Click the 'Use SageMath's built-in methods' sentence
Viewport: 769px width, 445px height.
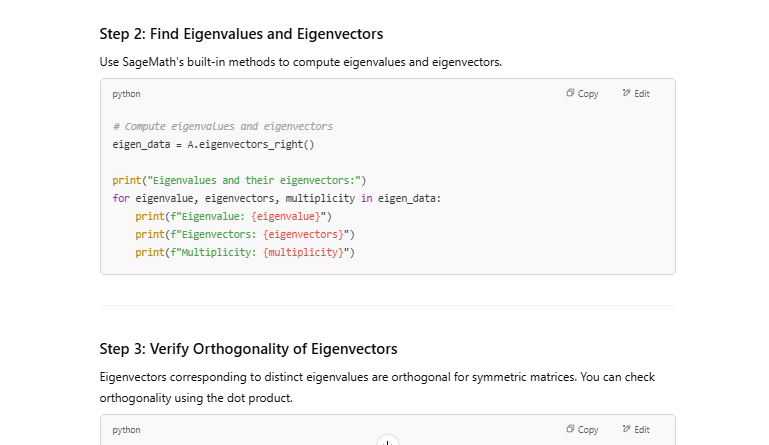point(300,62)
